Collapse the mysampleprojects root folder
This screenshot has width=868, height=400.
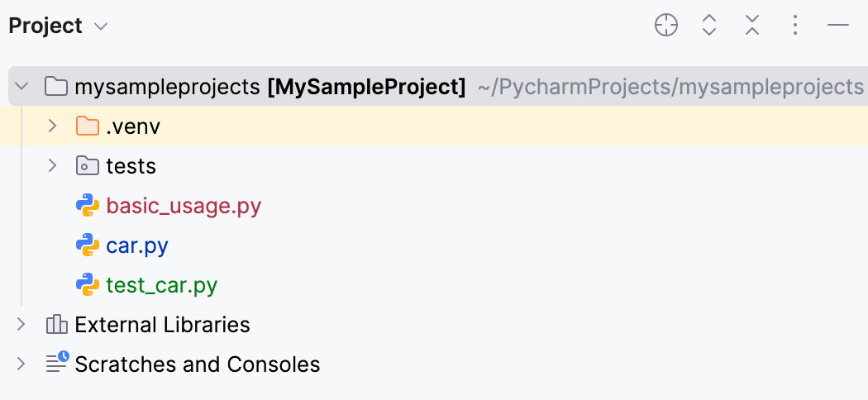pyautogui.click(x=21, y=86)
